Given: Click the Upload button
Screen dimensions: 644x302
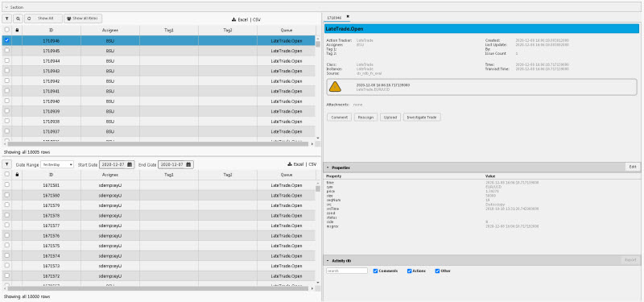Looking at the screenshot, I should 390,118.
